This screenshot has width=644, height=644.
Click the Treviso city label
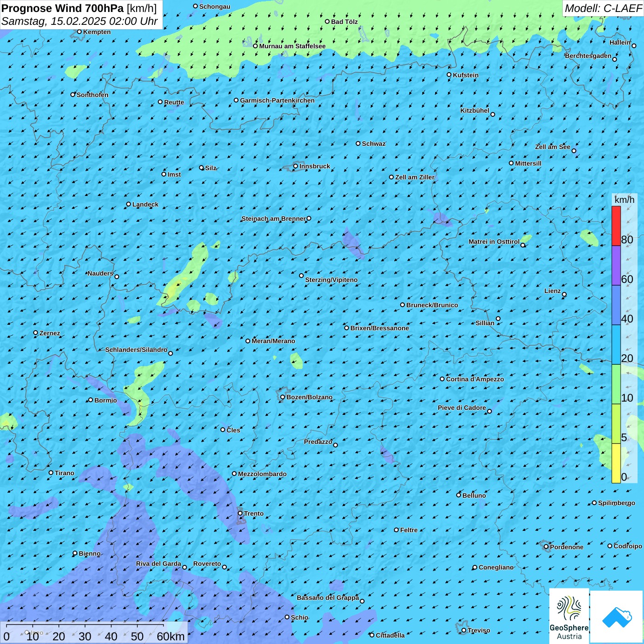479,630
